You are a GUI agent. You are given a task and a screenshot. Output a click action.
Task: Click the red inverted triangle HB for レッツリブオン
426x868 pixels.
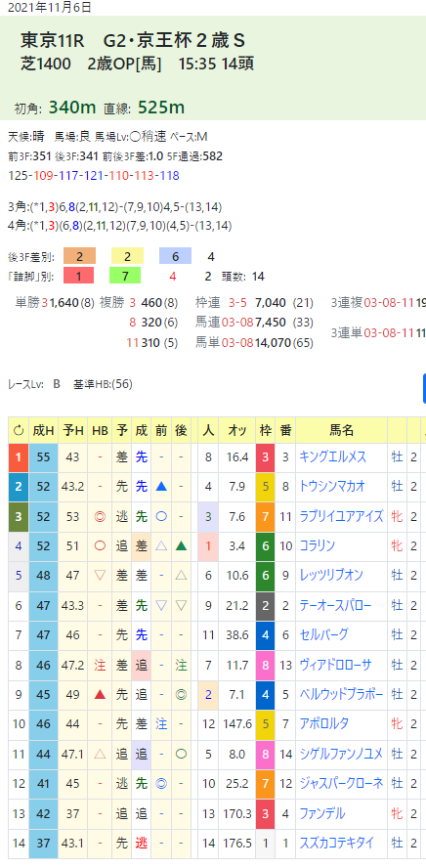click(x=100, y=576)
